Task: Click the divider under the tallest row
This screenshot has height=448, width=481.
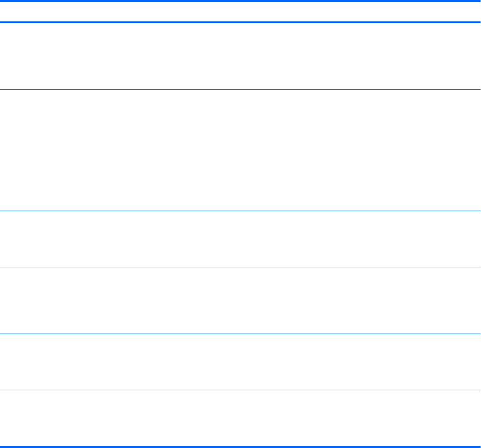Action: [x=241, y=211]
